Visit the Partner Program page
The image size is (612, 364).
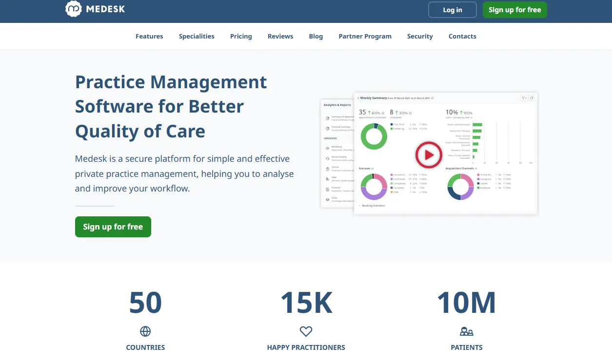tap(365, 36)
